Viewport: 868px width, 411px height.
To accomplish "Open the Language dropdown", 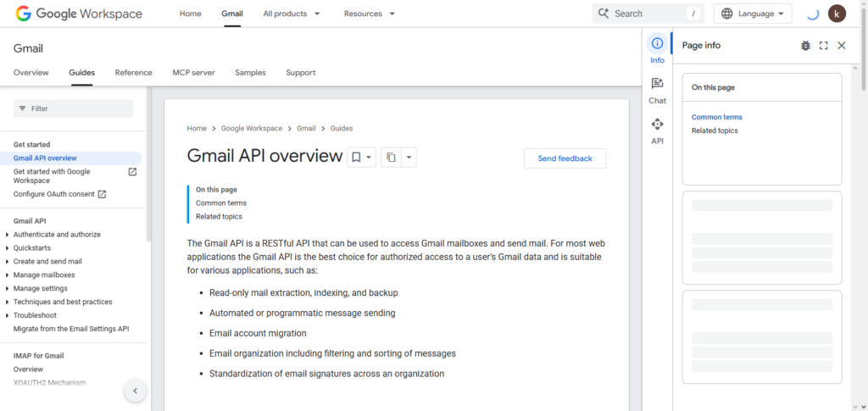I will (753, 14).
